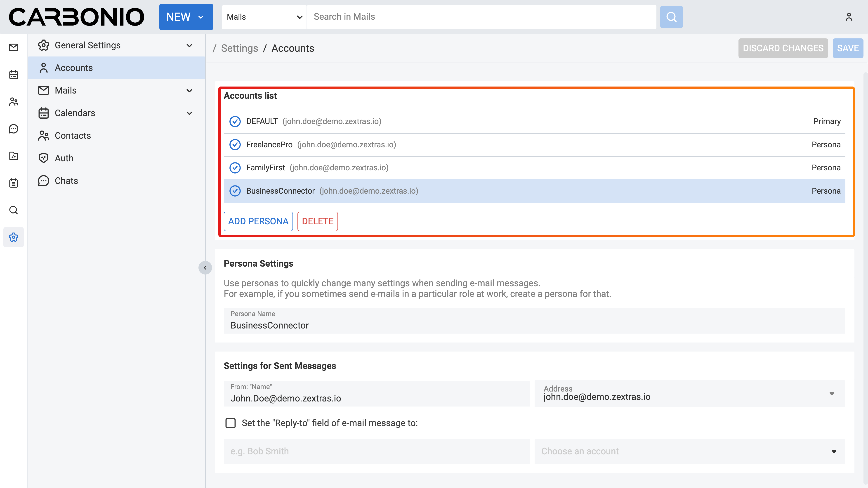Click the user profile icon
Screen dimensions: 868x488
click(x=849, y=17)
